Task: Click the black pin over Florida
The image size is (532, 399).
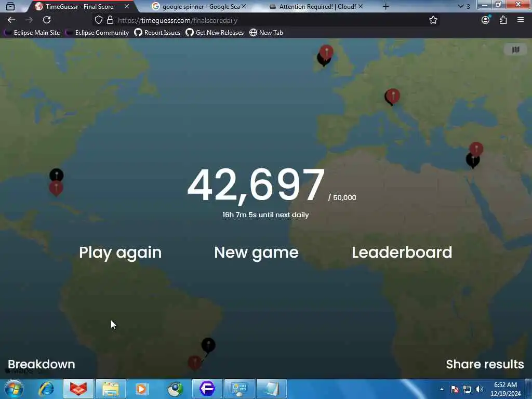Action: [x=56, y=175]
